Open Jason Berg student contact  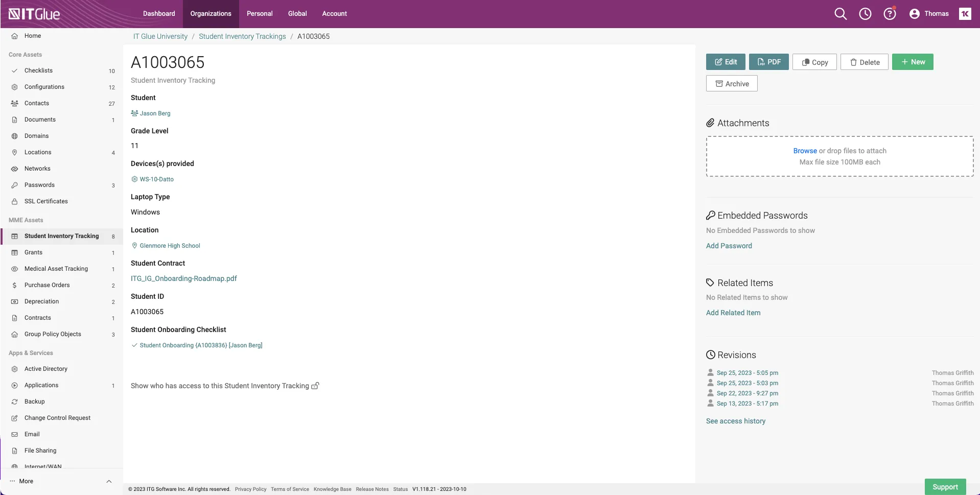click(155, 113)
